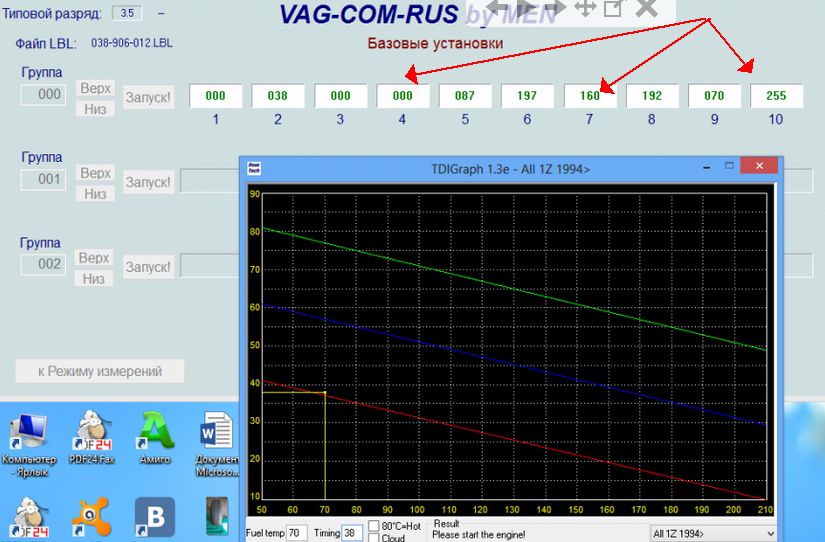The image size is (825, 542).
Task: Click the Timing input field
Action: coord(351,533)
